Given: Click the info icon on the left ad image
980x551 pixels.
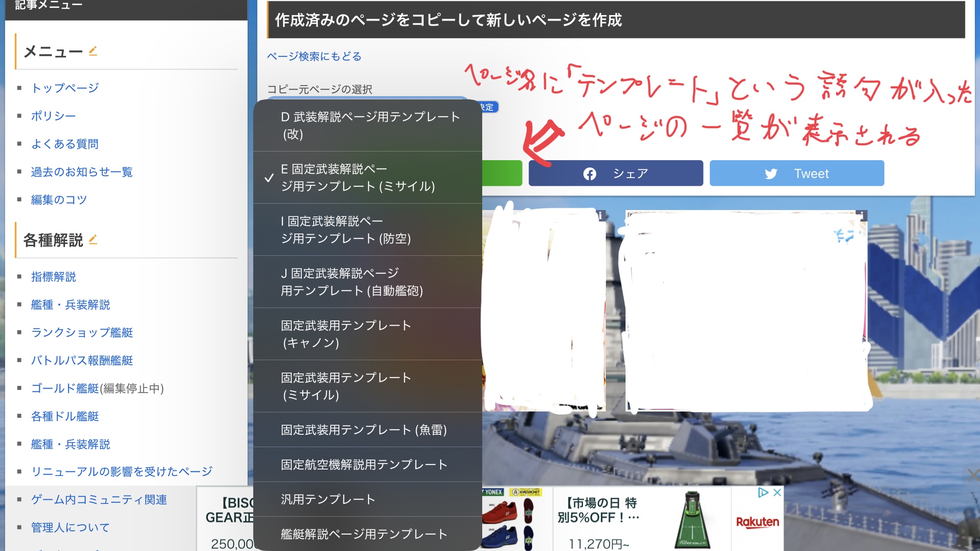Looking at the screenshot, I should tap(600, 216).
